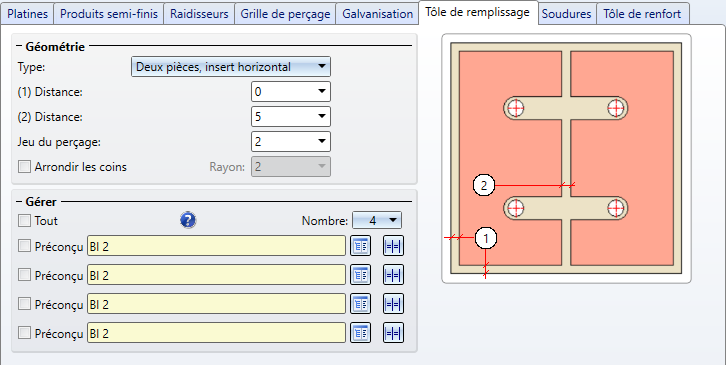Click the dimension icon on second Préconçu row
The width and height of the screenshot is (726, 365).
point(394,275)
